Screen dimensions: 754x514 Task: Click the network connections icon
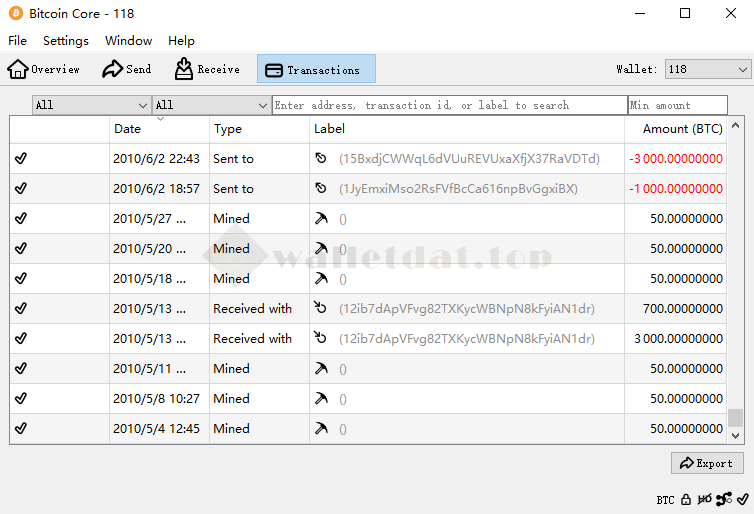724,499
